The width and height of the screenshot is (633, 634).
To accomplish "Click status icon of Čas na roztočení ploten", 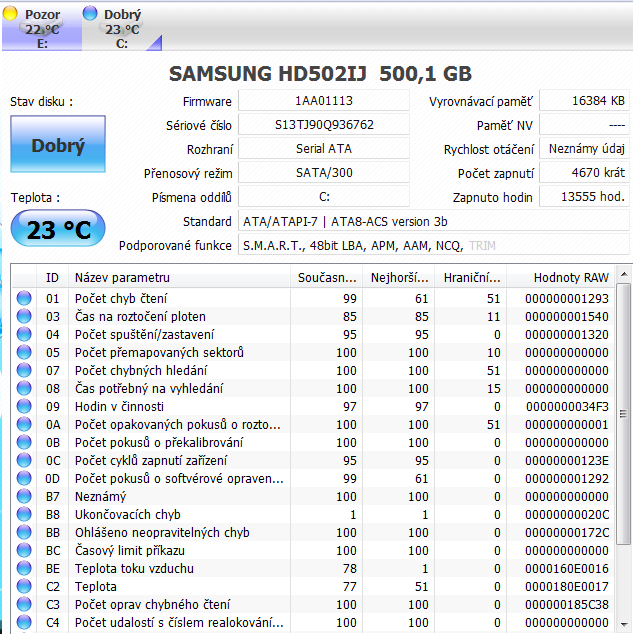I will tap(24, 316).
